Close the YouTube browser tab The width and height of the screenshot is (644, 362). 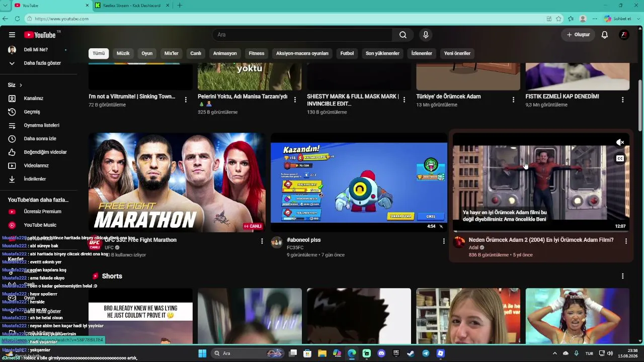click(87, 6)
